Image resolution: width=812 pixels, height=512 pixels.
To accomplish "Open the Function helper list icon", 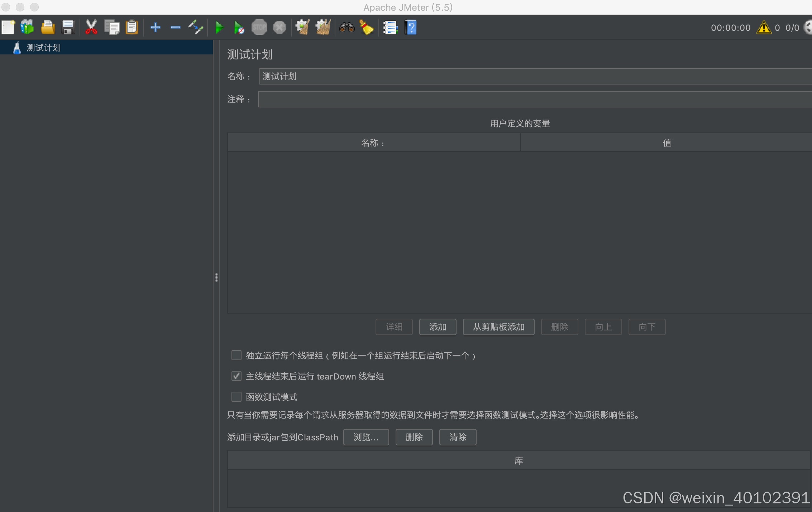I will 390,28.
